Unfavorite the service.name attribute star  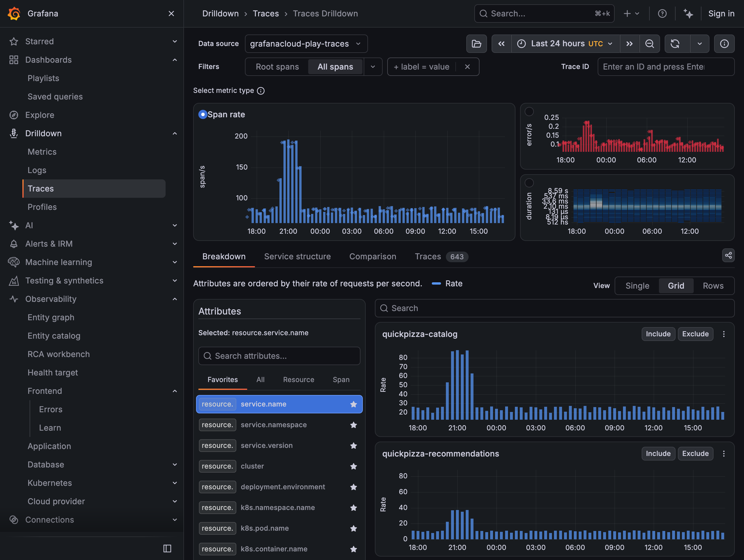point(354,404)
